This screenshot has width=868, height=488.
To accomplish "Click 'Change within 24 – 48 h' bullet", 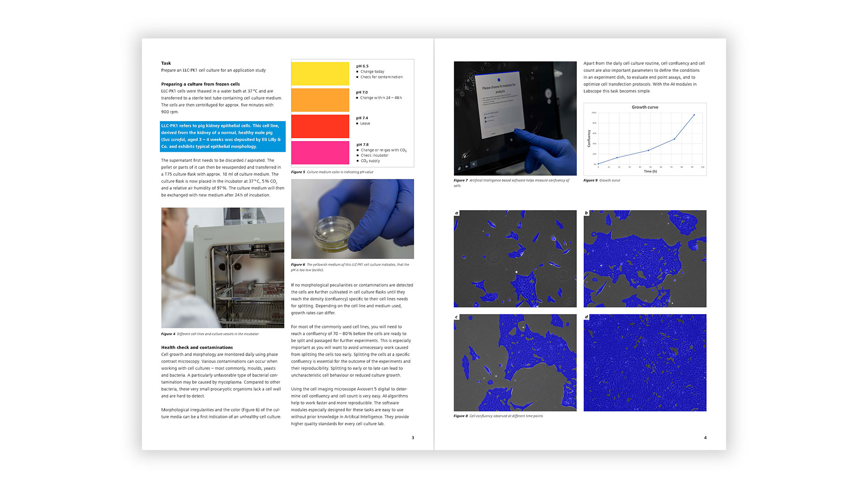I will [x=379, y=98].
